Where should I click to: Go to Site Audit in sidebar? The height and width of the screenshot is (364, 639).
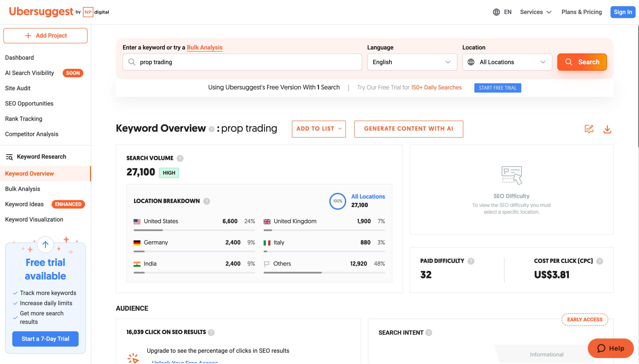pyautogui.click(x=18, y=88)
